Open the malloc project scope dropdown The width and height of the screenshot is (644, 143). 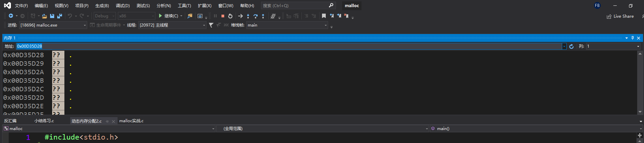109,129
